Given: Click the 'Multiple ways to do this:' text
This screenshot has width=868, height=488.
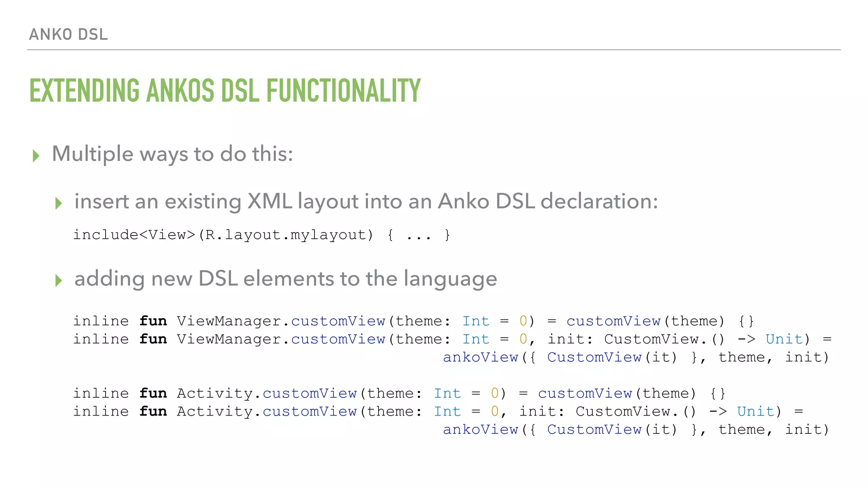Looking at the screenshot, I should point(172,154).
